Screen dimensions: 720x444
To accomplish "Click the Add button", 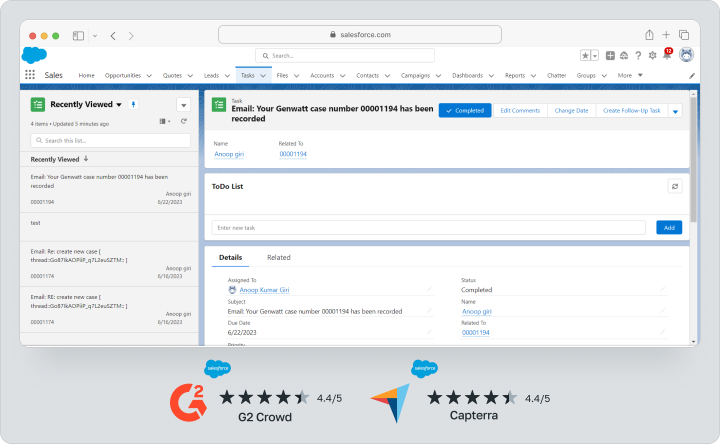I will point(669,228).
